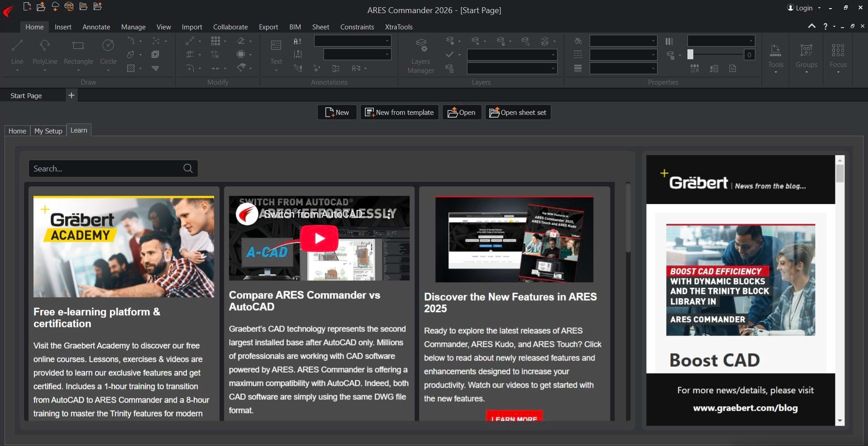Image resolution: width=868 pixels, height=446 pixels.
Task: Switch to the My Setup start page tab
Action: pos(48,131)
